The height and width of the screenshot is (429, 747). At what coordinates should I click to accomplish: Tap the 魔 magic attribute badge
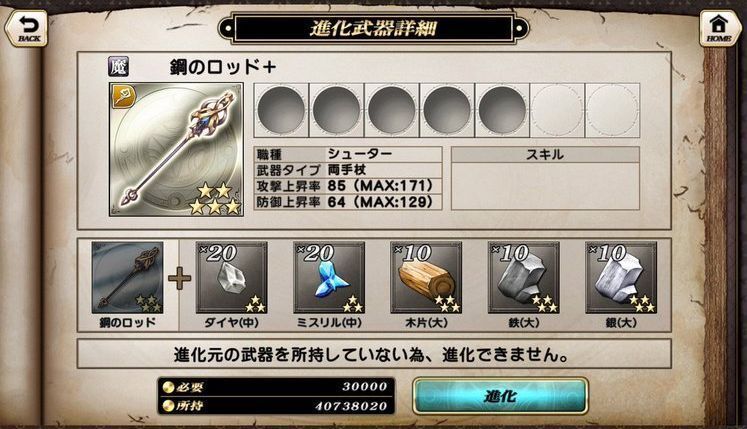click(x=118, y=67)
